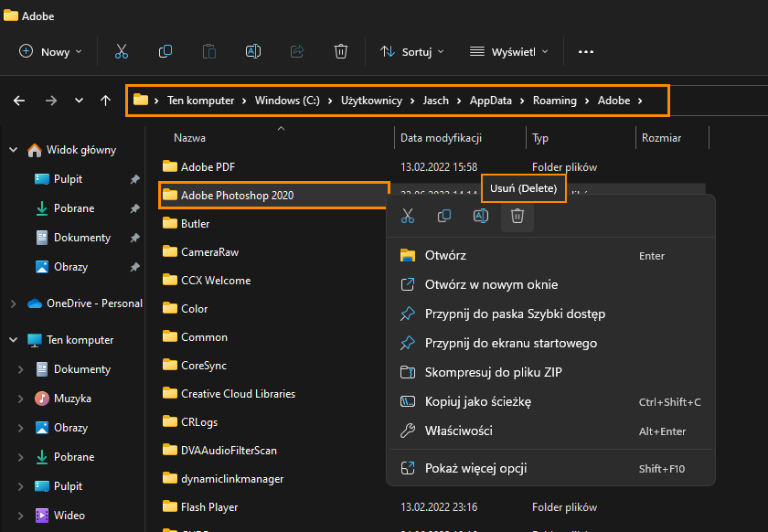Select the dynamiclinkmanager folder
Image resolution: width=768 pixels, height=532 pixels.
tap(232, 479)
